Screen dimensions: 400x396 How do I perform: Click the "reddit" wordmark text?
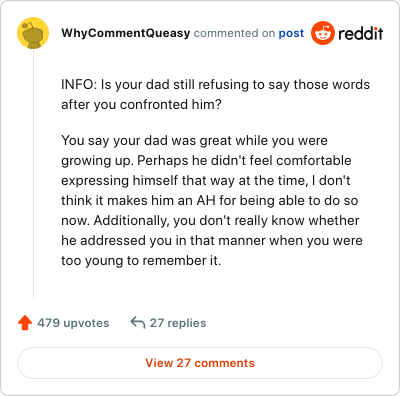coord(361,33)
